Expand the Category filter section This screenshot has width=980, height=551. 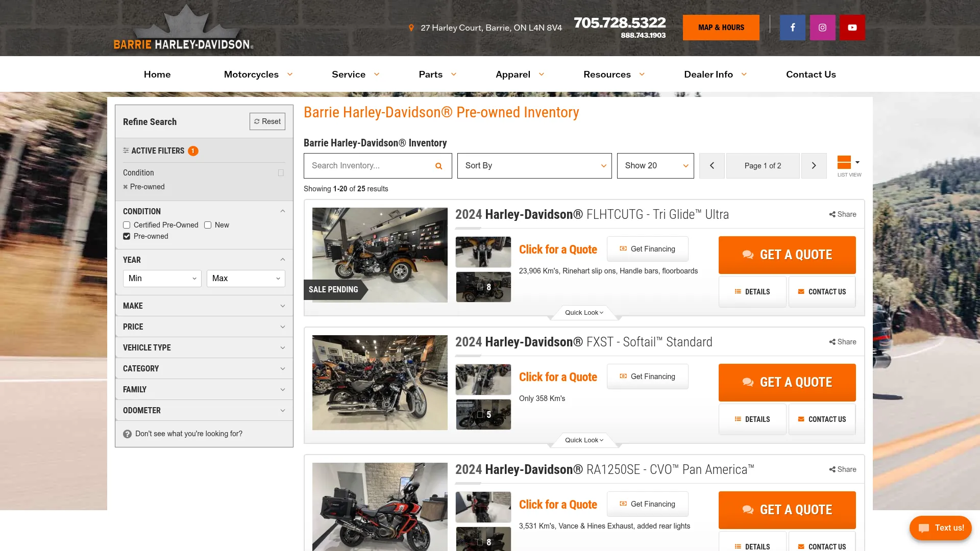point(204,368)
